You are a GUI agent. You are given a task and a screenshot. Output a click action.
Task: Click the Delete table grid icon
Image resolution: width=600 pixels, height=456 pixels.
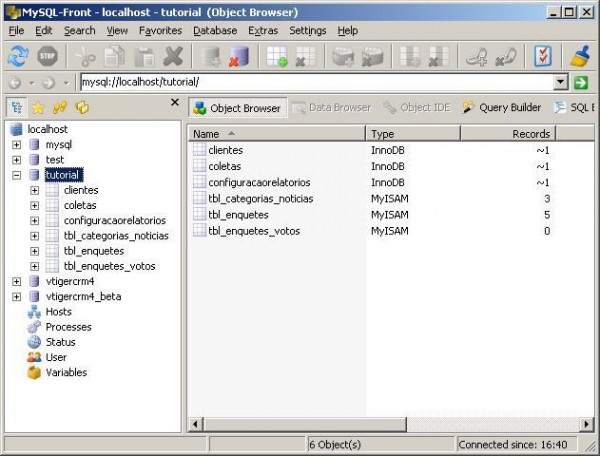pos(306,56)
